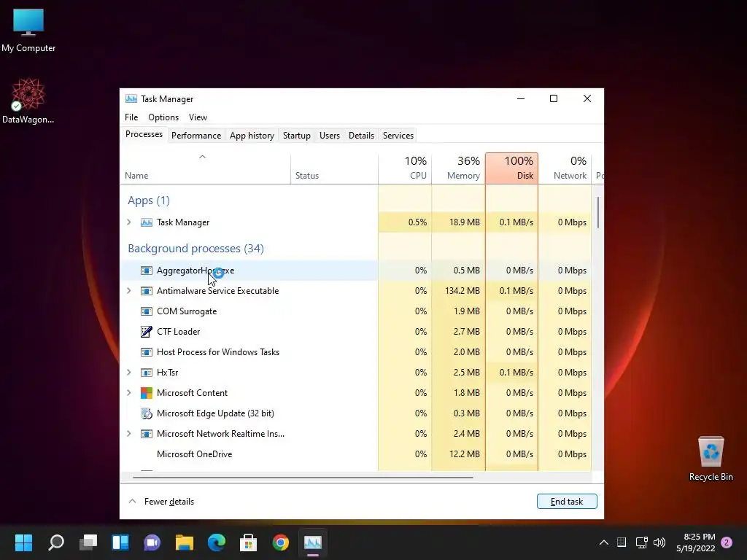This screenshot has width=747, height=560.
Task: Click the HxTsr process icon
Action: click(146, 373)
